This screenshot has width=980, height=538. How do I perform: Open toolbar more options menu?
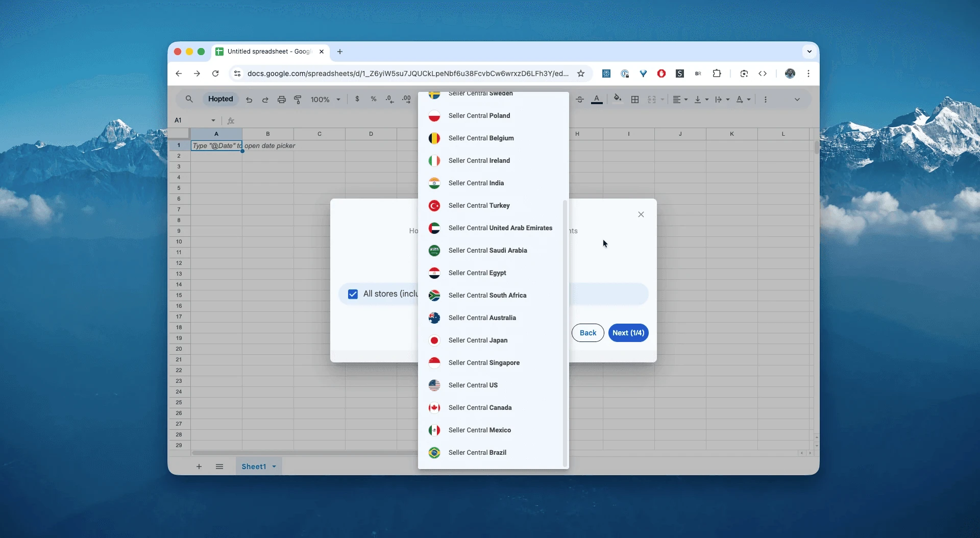tap(766, 100)
